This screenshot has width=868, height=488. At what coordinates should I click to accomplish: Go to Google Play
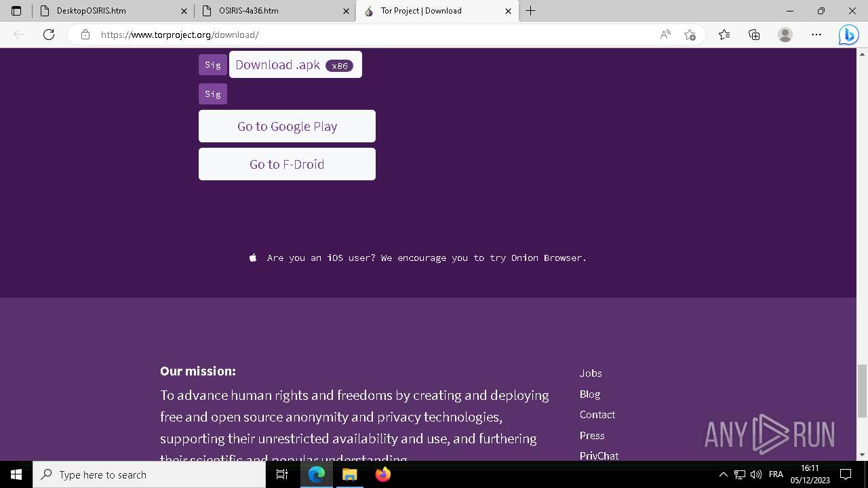[x=287, y=126]
